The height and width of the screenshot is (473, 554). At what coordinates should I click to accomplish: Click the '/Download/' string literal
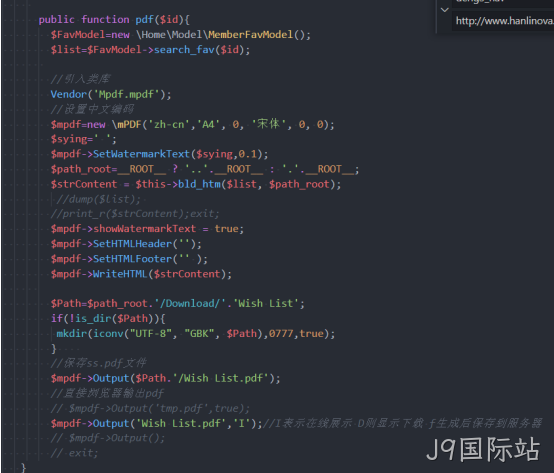point(190,303)
